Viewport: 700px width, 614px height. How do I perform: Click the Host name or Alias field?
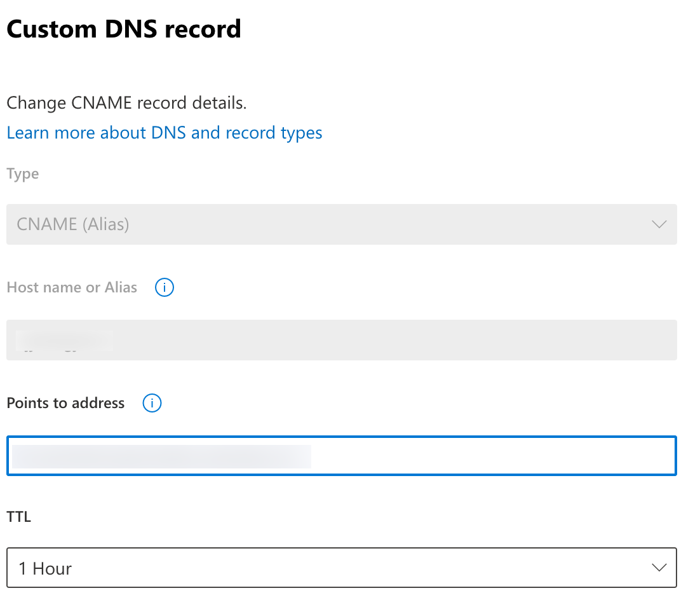[x=341, y=340]
